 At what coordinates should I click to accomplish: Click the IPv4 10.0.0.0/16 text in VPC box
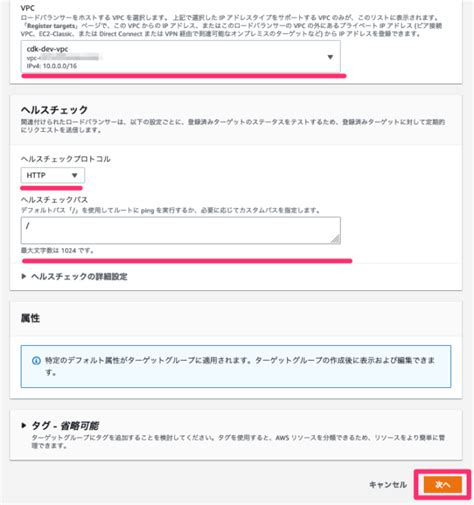52,66
